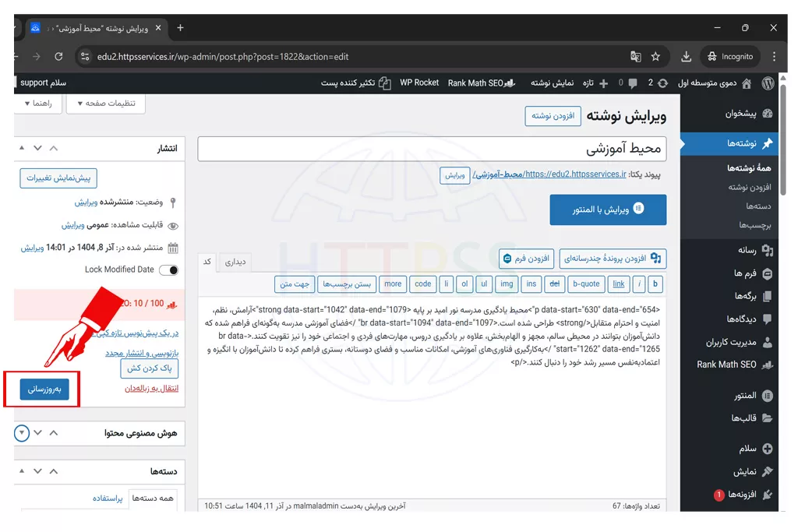Switch to the visual (دیداری) editor tab
Viewport: 798px width, 532px height.
[235, 262]
